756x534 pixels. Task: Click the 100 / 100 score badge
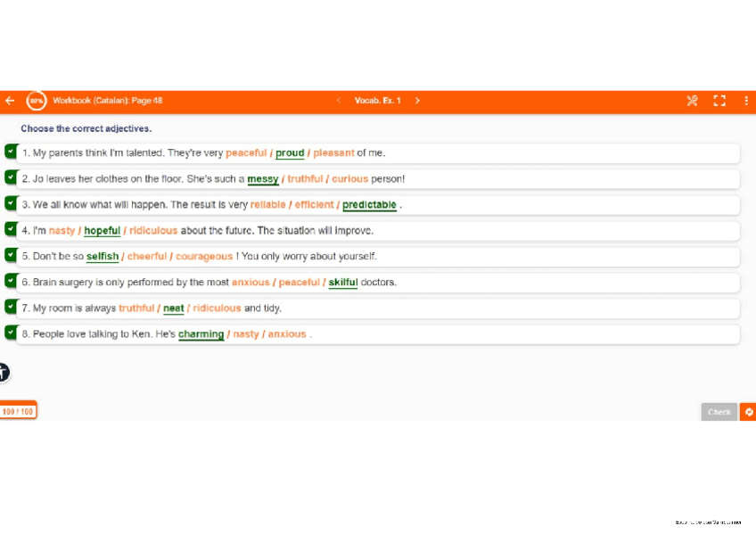18,411
